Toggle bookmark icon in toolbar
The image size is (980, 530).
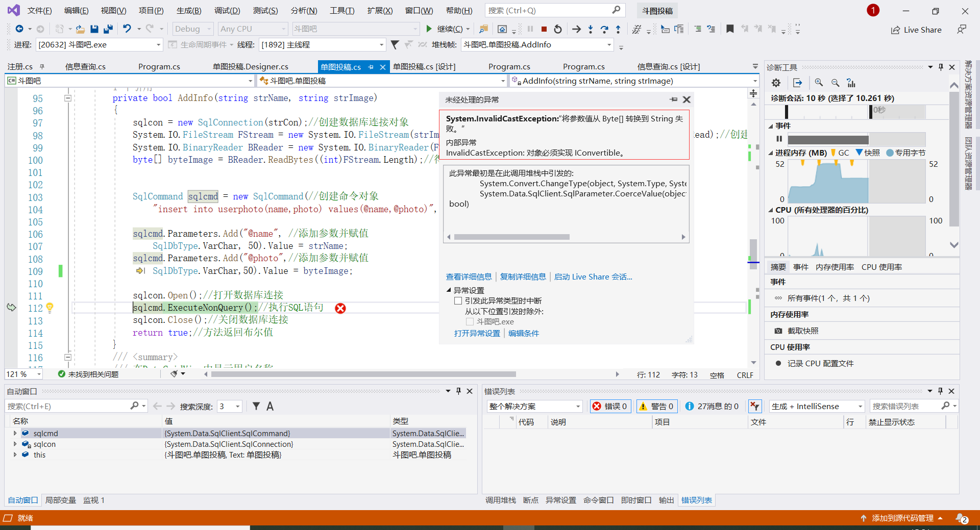[x=730, y=29]
